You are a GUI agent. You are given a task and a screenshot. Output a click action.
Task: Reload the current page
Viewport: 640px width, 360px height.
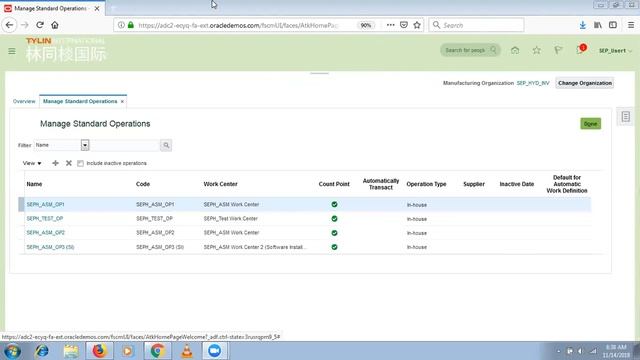(40, 25)
